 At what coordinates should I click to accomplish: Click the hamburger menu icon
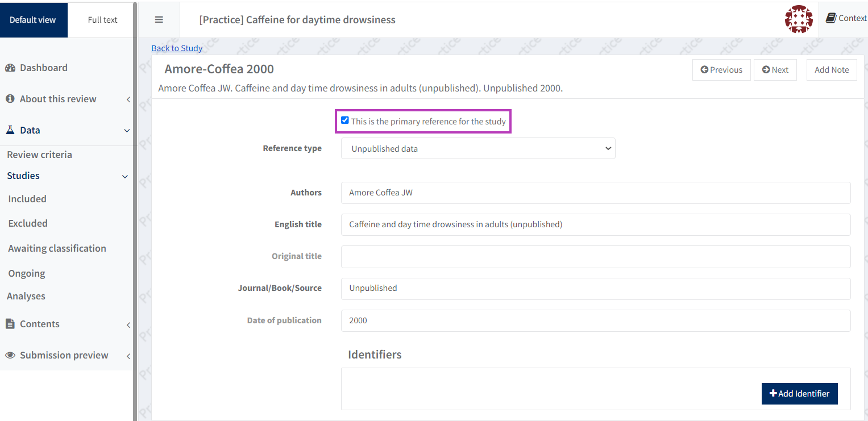[159, 20]
